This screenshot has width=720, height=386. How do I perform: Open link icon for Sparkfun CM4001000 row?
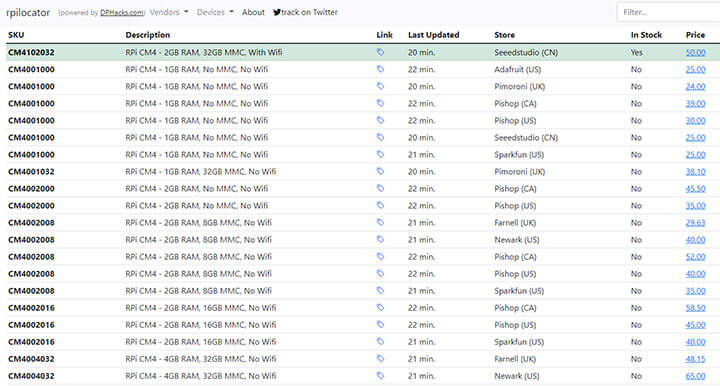(x=380, y=154)
